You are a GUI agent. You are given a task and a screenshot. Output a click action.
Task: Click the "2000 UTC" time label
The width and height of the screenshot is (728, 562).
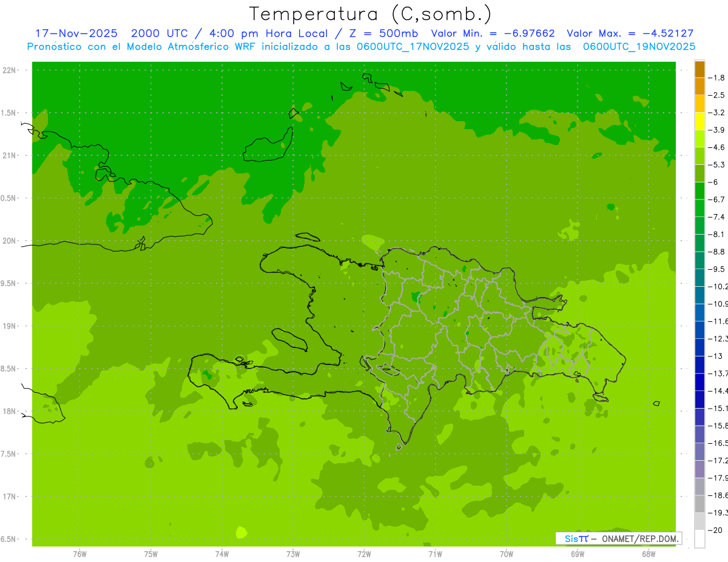(160, 33)
